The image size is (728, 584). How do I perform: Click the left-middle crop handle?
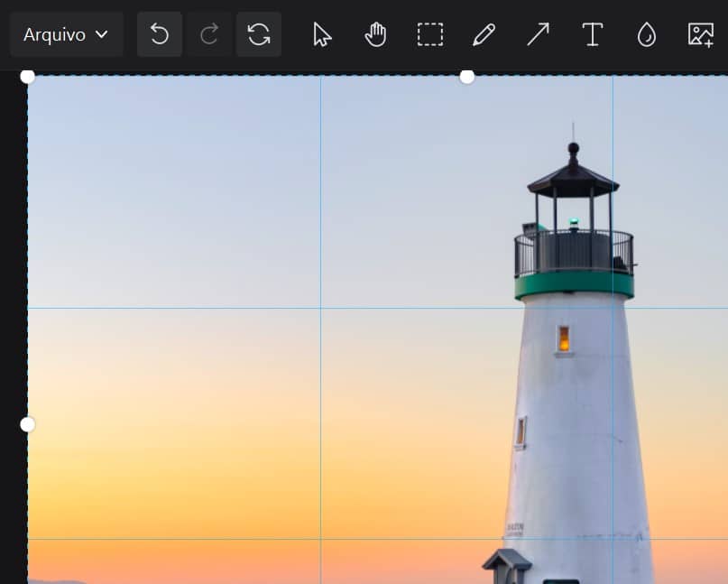point(28,424)
